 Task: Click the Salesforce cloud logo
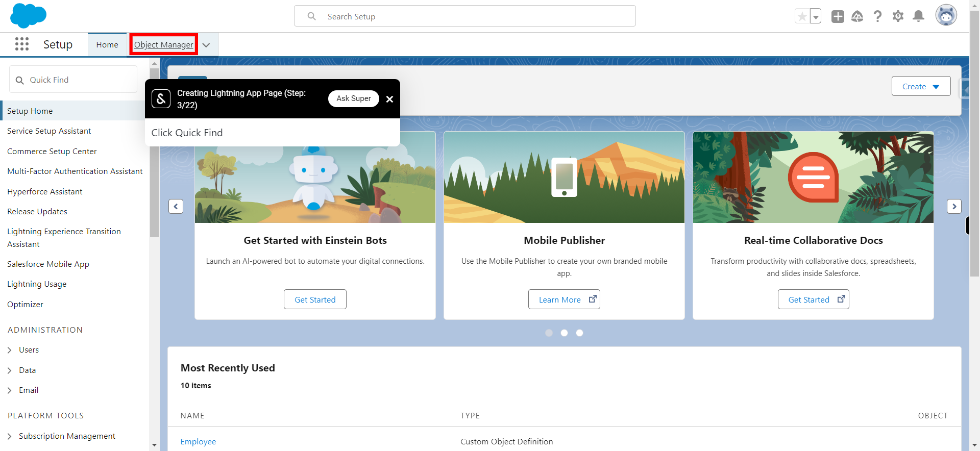coord(28,15)
